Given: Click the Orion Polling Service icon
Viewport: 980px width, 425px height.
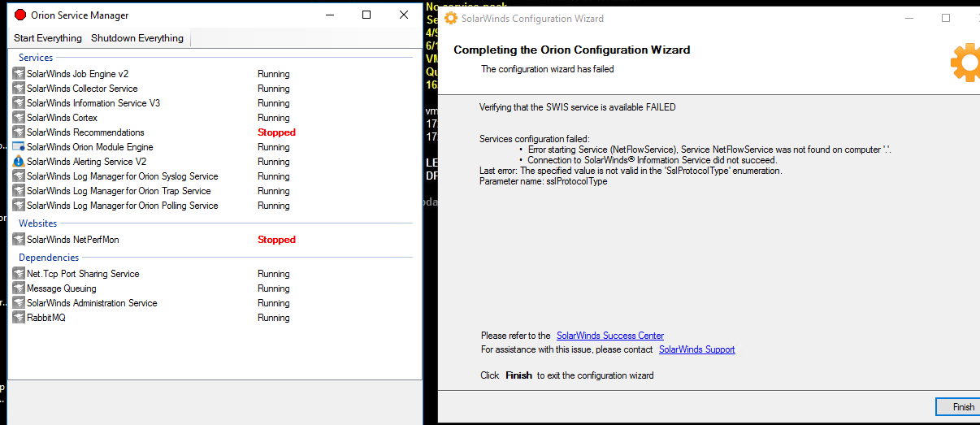Looking at the screenshot, I should pos(20,206).
